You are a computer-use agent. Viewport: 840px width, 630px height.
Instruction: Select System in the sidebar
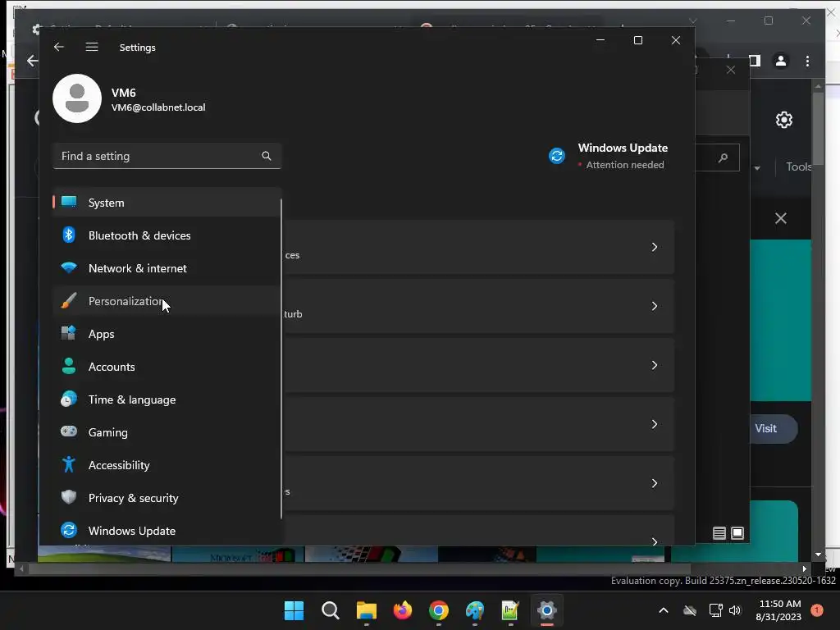coord(166,203)
